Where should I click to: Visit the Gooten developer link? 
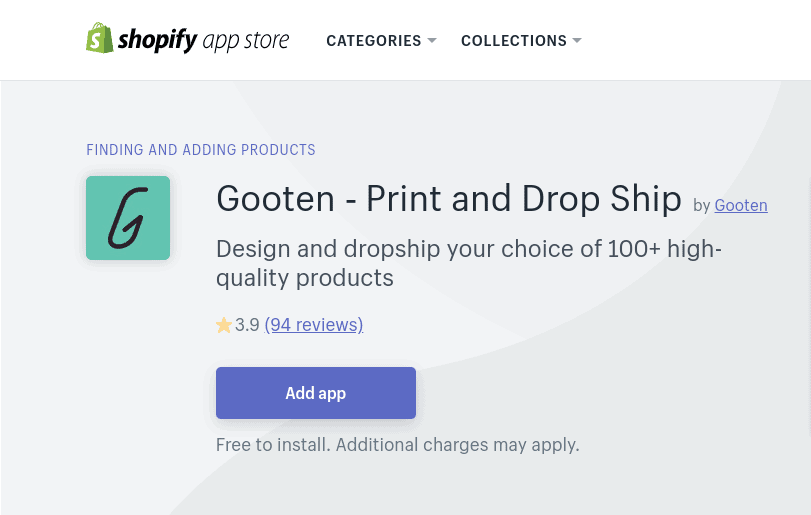click(x=741, y=205)
